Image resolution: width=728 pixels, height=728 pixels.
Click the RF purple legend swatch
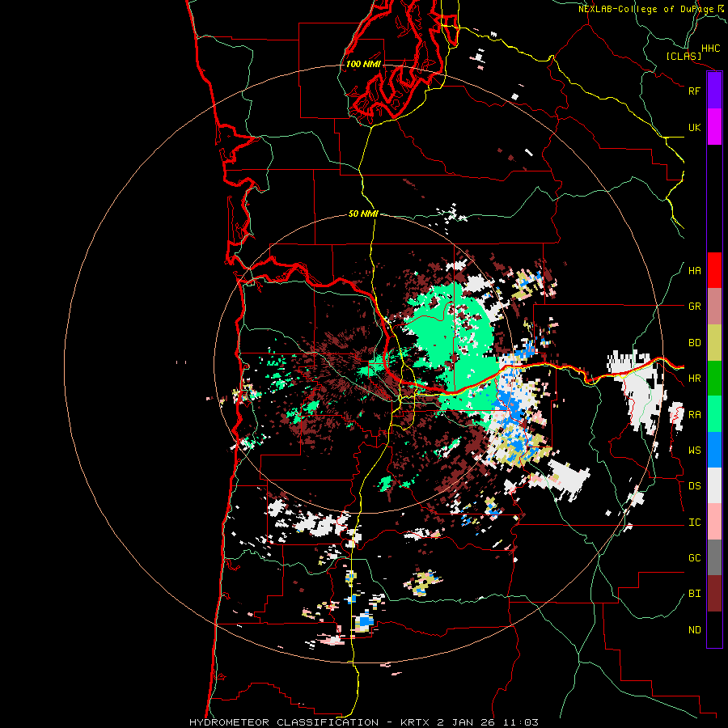[x=714, y=91]
